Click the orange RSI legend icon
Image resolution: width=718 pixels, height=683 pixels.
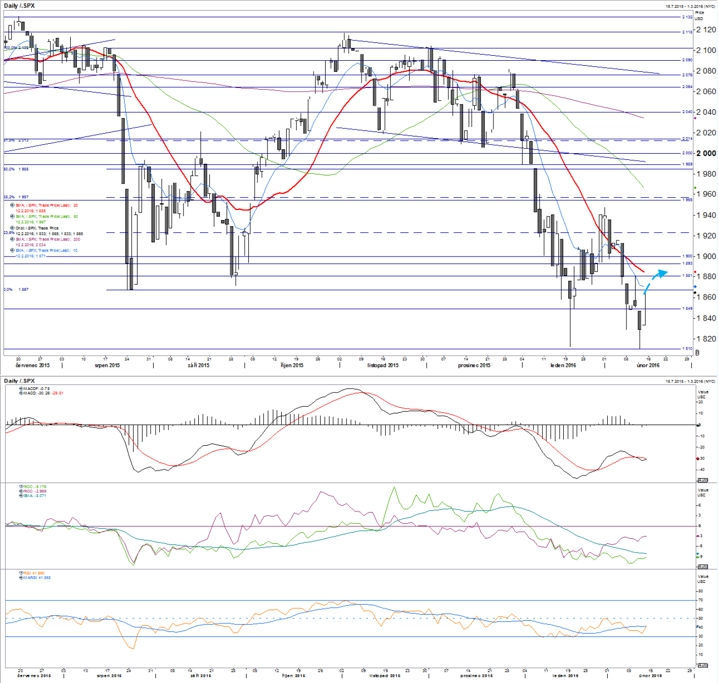click(21, 573)
